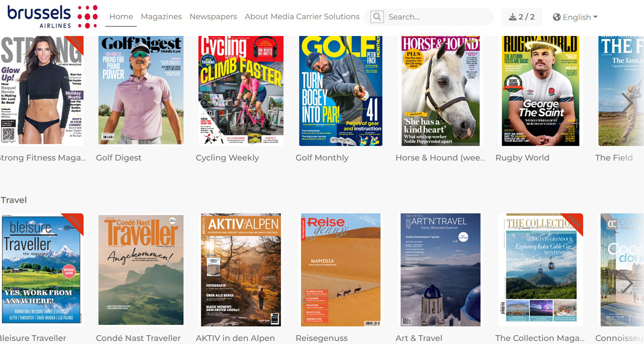
Task: Focus the Search text field
Action: 437,17
